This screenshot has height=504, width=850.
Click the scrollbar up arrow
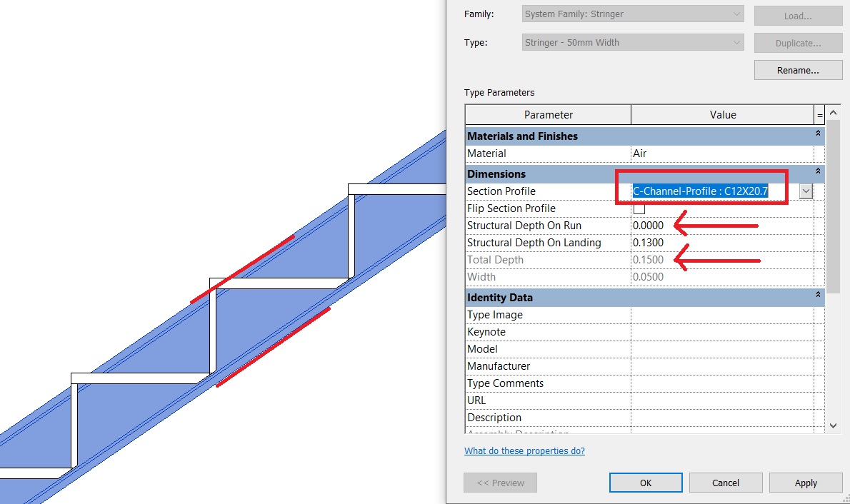(x=833, y=112)
